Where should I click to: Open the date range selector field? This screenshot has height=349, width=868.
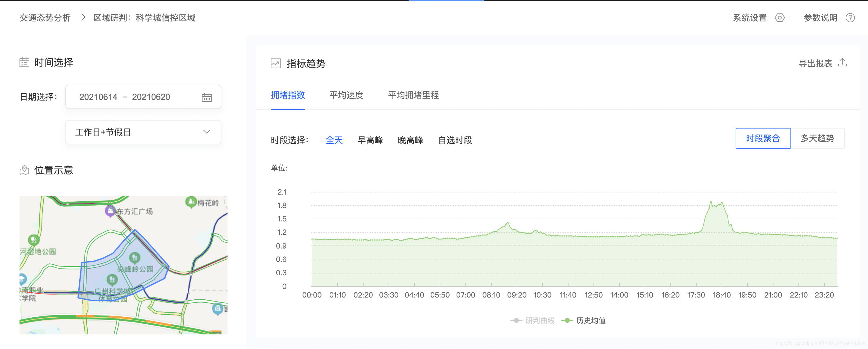pyautogui.click(x=135, y=97)
